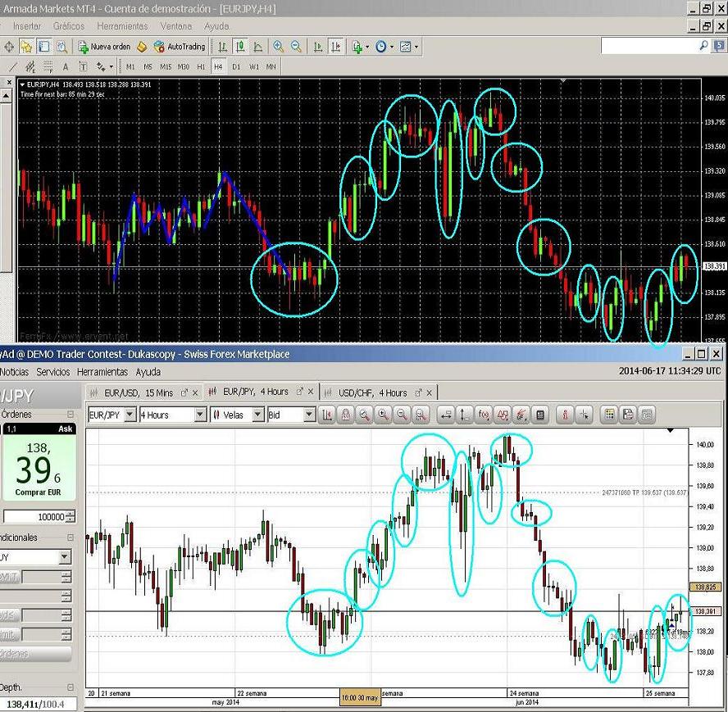Select the H4 timeframe button
Screen dimensions: 728x712
(218, 66)
